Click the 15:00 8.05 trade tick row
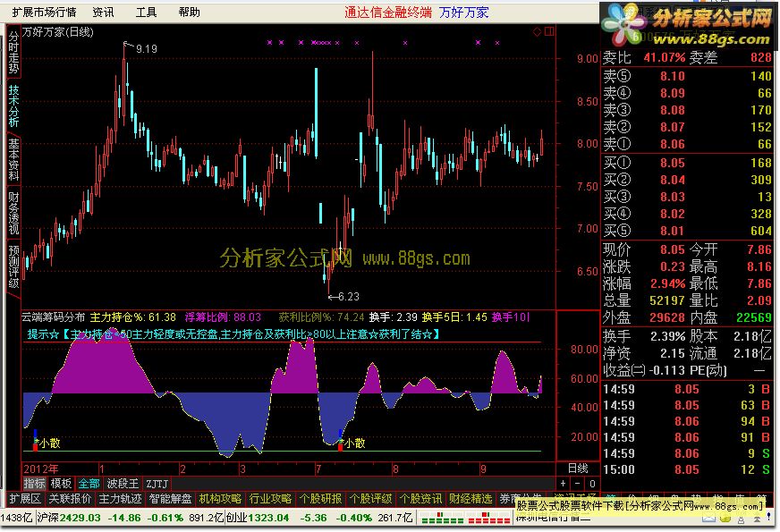780x532 pixels. [x=687, y=469]
